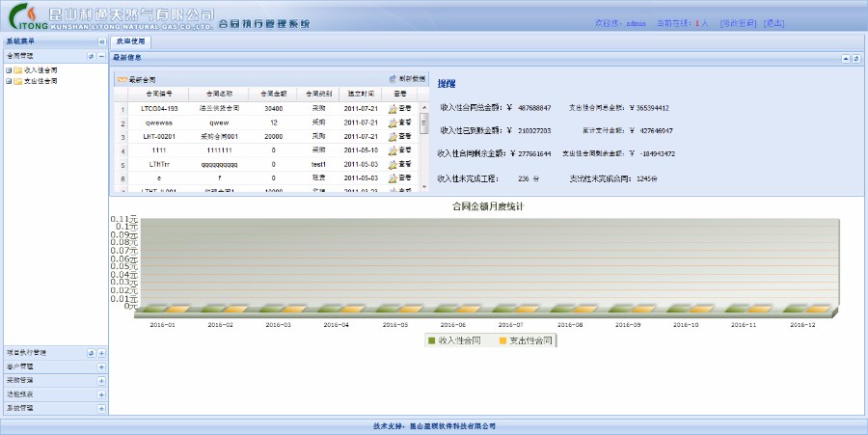The width and height of the screenshot is (868, 435).
Task: Click refresh icon next to 项目执行管理
Action: tap(92, 353)
